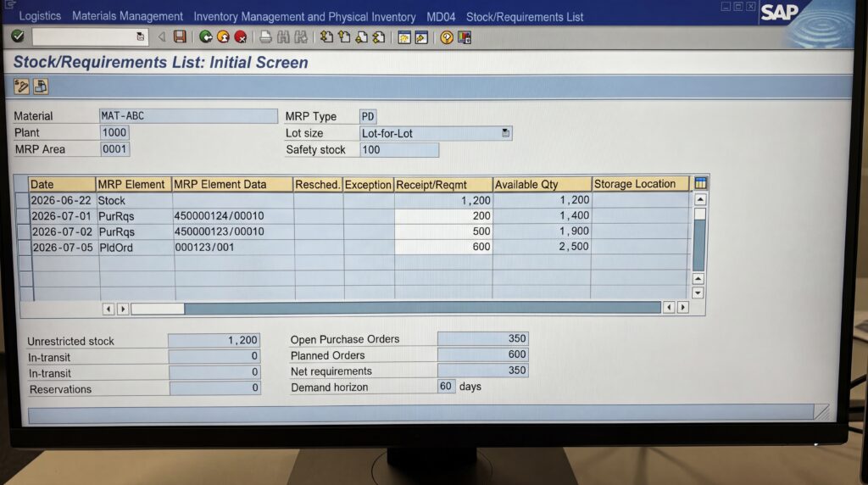
Task: Click the Demand horizon field showing 60
Action: [x=446, y=386]
